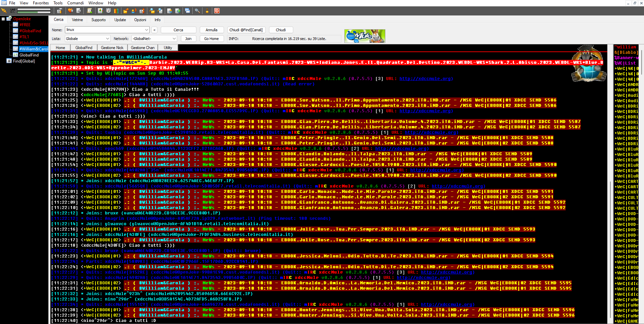
Task: Click the DCC options arrows icon
Action: pyautogui.click(x=142, y=11)
